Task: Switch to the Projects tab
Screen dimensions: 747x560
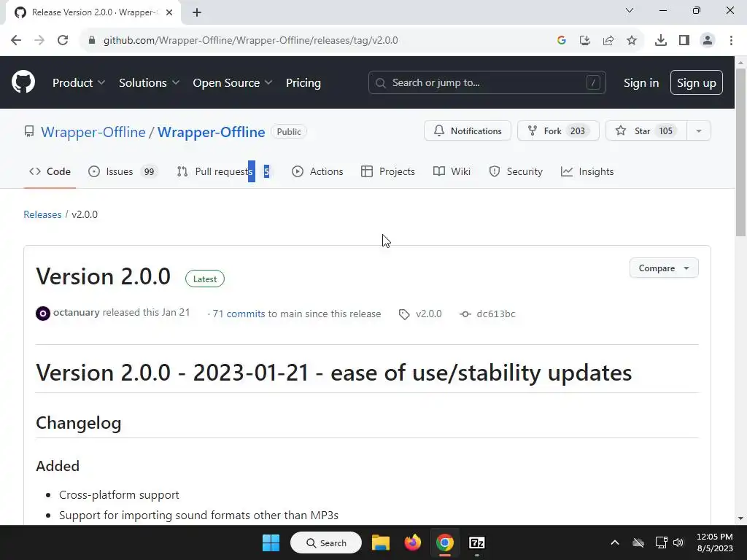Action: [388, 171]
